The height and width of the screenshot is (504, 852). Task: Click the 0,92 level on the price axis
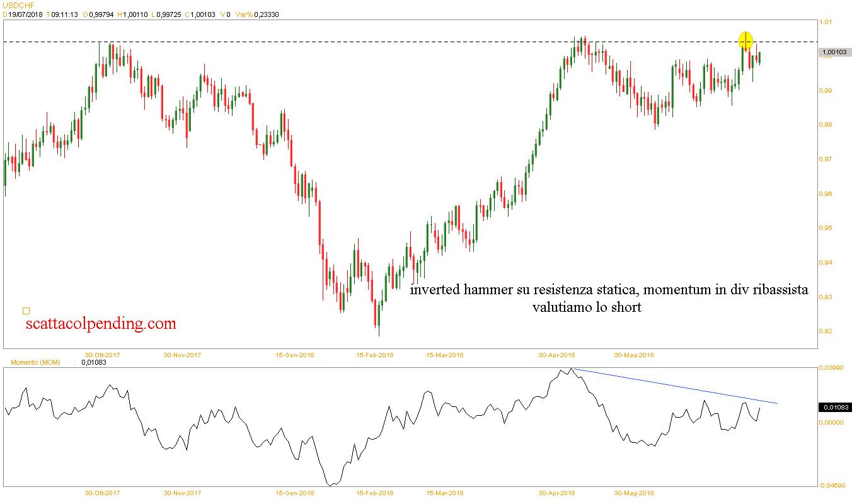coord(826,331)
